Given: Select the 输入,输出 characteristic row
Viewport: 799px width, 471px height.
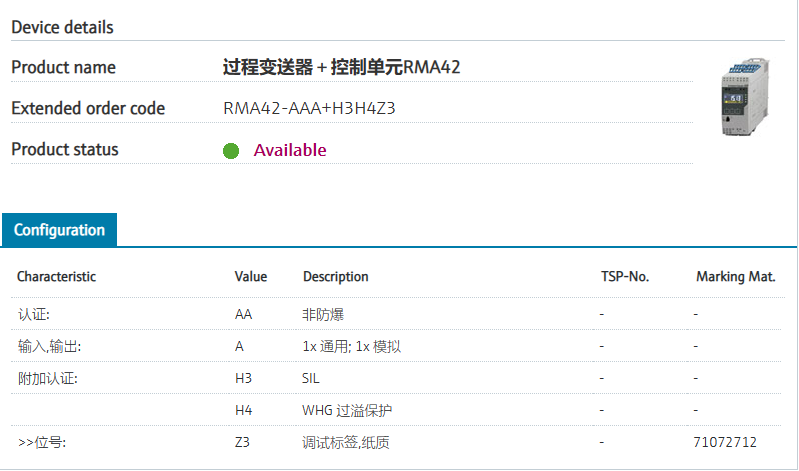Looking at the screenshot, I should click(49, 346).
